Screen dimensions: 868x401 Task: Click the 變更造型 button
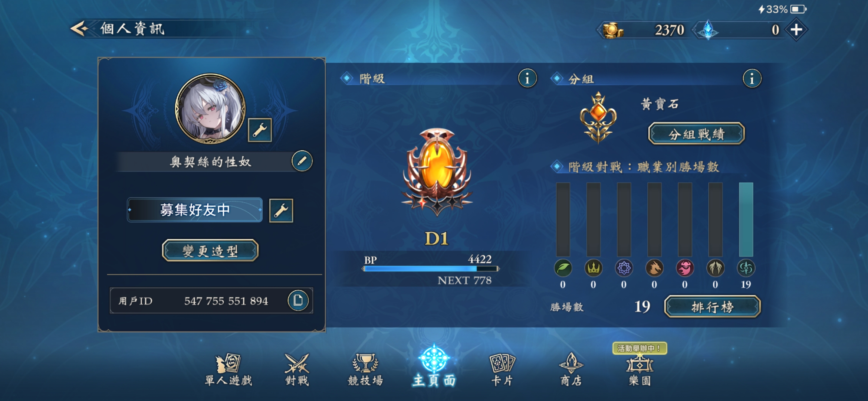click(210, 251)
